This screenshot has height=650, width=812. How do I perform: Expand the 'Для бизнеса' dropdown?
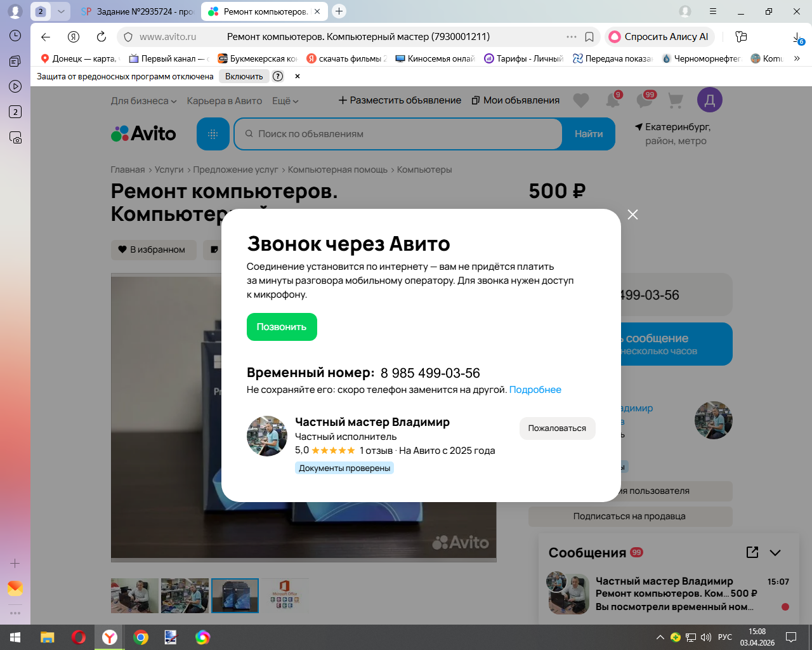pyautogui.click(x=143, y=101)
